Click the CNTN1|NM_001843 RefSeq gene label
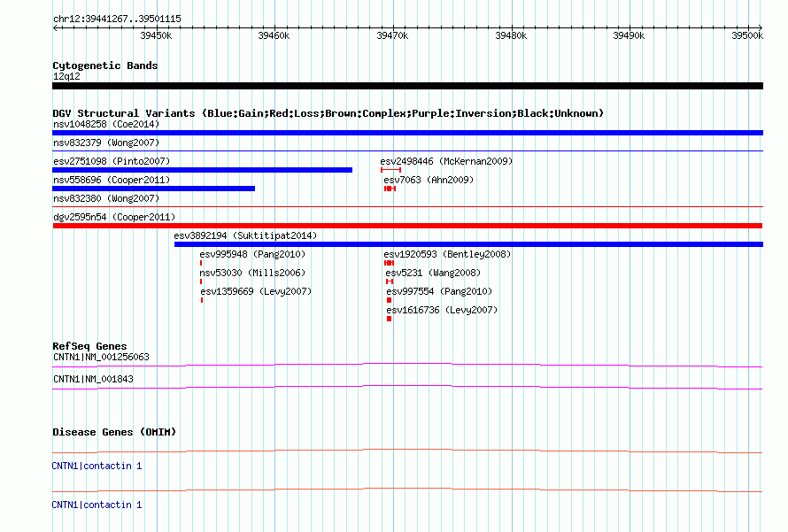The image size is (788, 532). (x=93, y=379)
